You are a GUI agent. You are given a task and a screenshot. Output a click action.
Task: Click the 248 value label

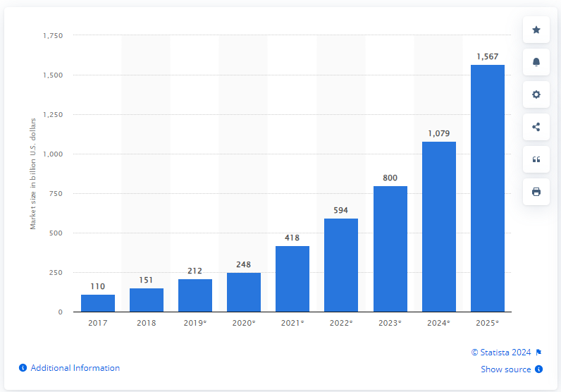click(x=244, y=264)
